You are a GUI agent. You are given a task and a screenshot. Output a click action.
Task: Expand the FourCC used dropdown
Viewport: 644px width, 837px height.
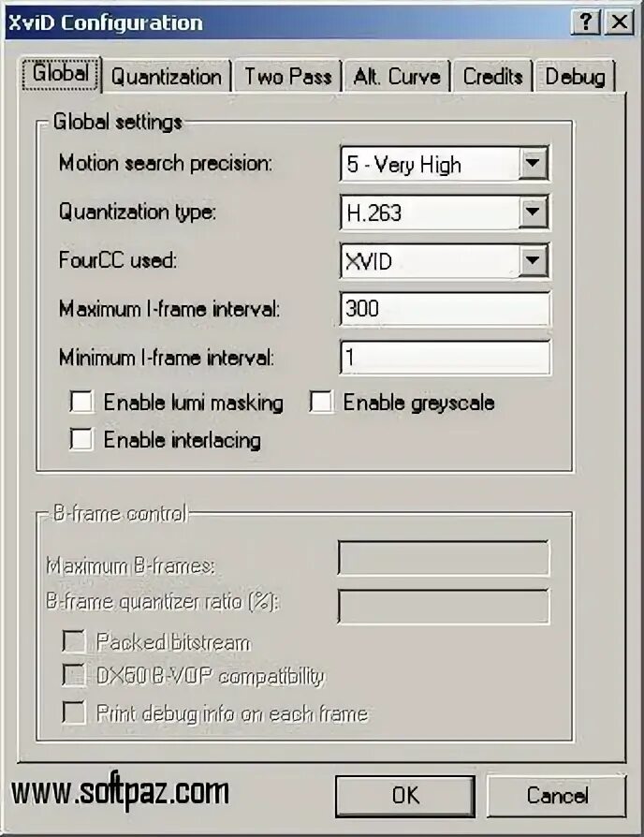pos(533,260)
